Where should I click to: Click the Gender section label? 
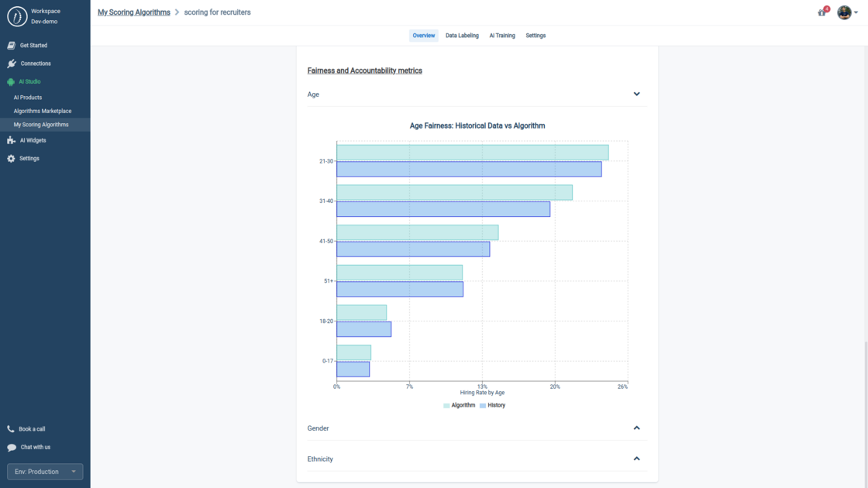click(x=318, y=428)
